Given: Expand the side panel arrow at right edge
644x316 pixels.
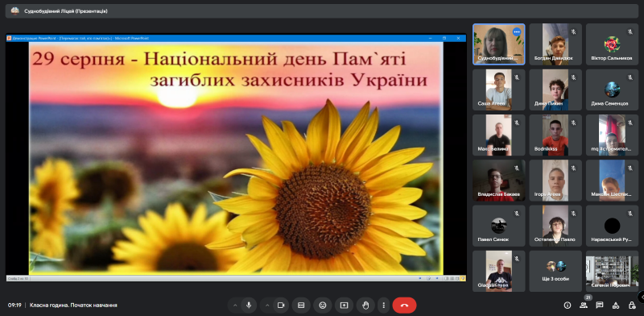Looking at the screenshot, I should (x=641, y=297).
